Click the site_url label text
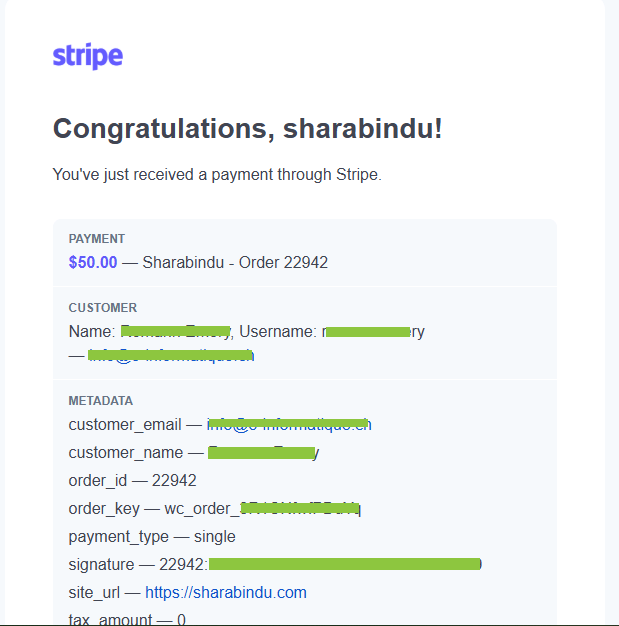Viewport: 619px width, 626px height. 94,592
